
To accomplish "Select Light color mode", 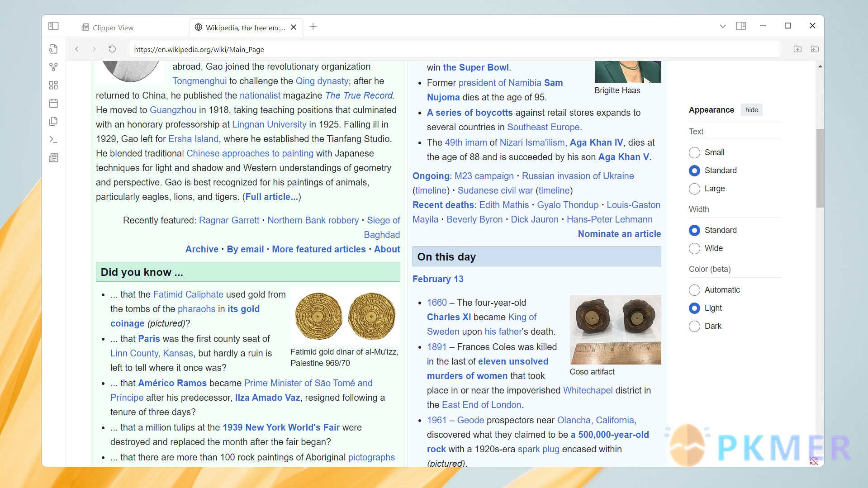I will (694, 308).
